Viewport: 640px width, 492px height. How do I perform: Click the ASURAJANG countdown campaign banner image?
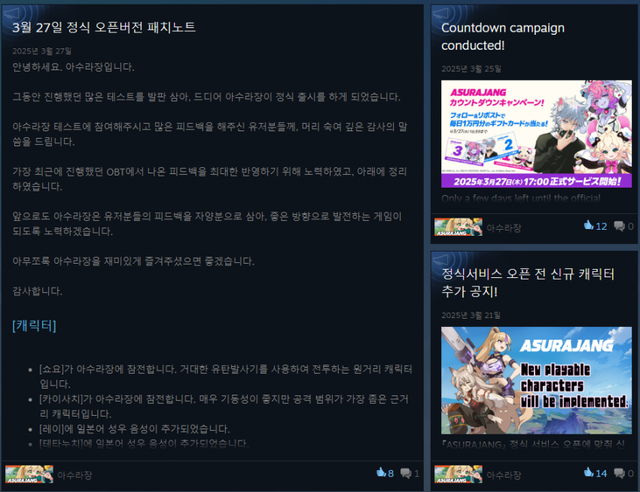(x=537, y=134)
